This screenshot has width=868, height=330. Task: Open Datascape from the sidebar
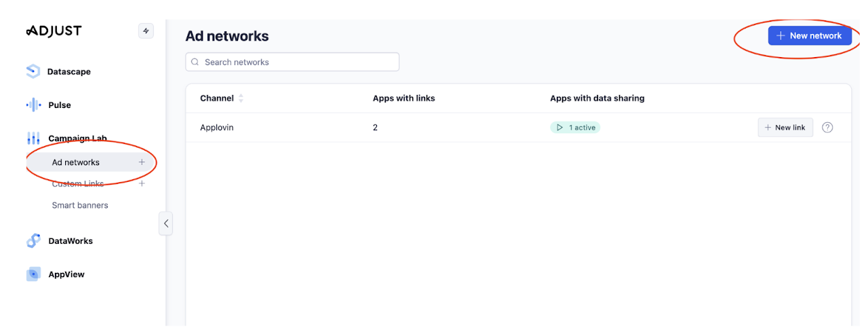pos(68,71)
